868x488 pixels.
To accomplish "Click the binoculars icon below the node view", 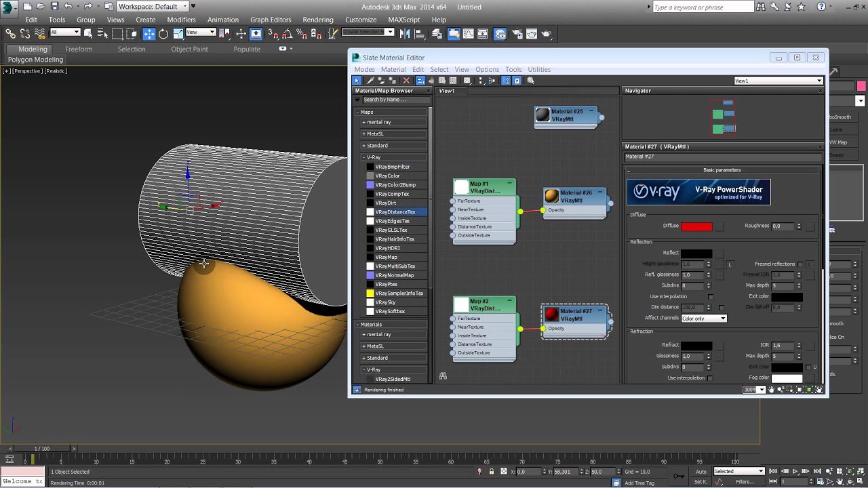I will pos(443,375).
